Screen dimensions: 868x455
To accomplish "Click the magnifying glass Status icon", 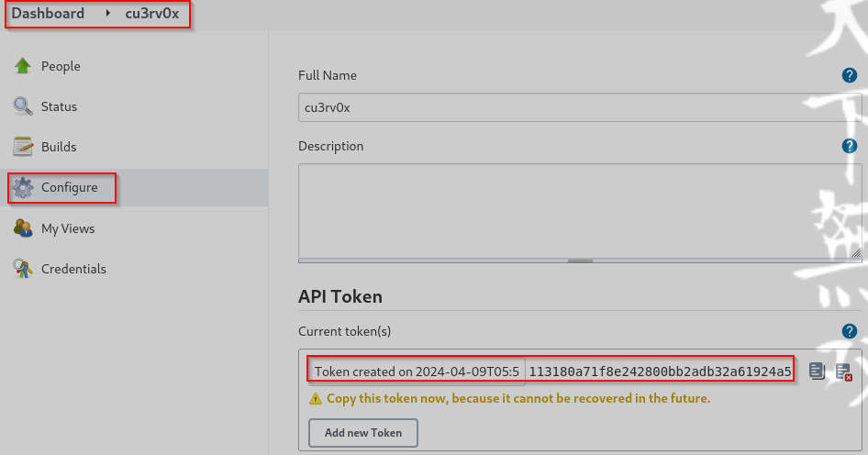I will point(23,106).
